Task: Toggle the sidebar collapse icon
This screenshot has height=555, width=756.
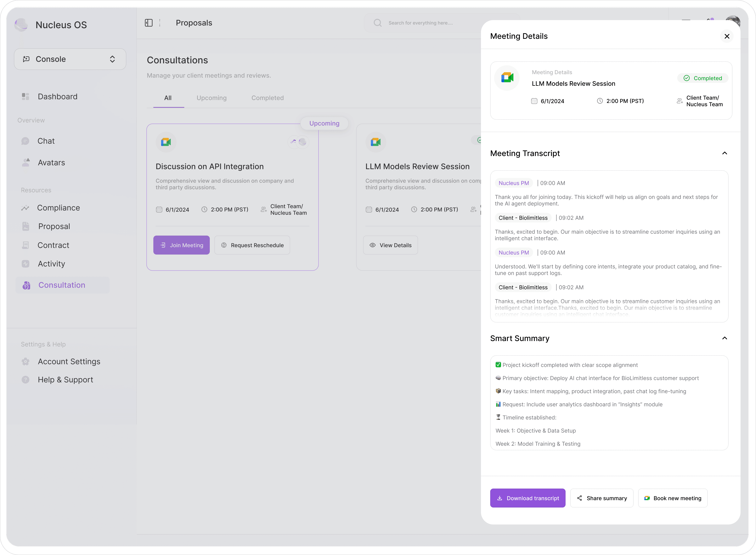Action: [149, 23]
